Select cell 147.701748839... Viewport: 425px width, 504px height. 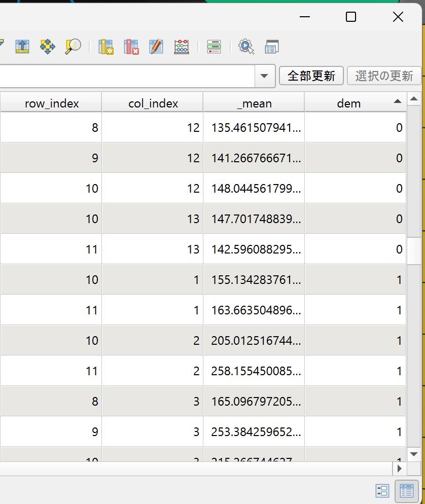254,219
